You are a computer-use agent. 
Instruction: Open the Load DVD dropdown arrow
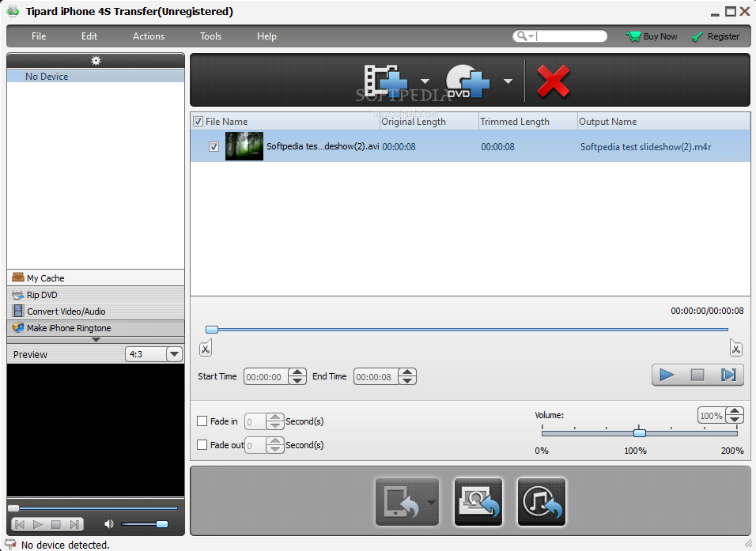(x=508, y=81)
